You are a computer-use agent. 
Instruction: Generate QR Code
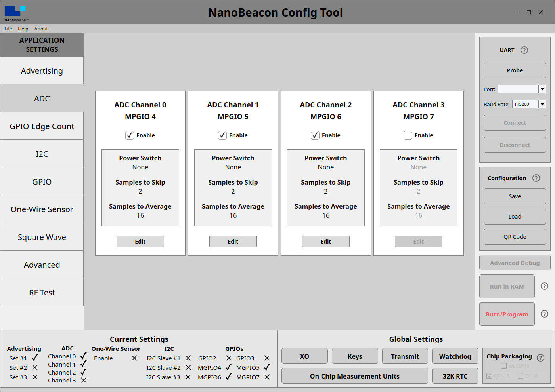[x=515, y=237]
